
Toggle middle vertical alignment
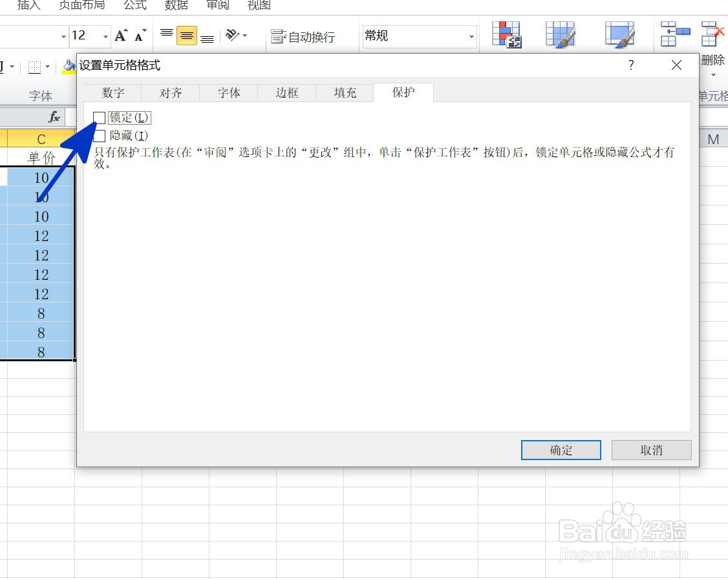[187, 36]
